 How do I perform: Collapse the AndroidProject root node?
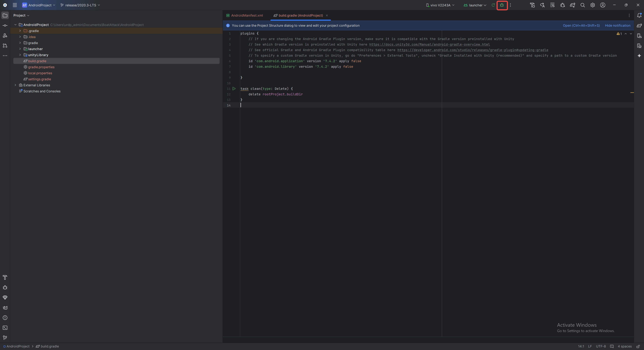[15, 25]
